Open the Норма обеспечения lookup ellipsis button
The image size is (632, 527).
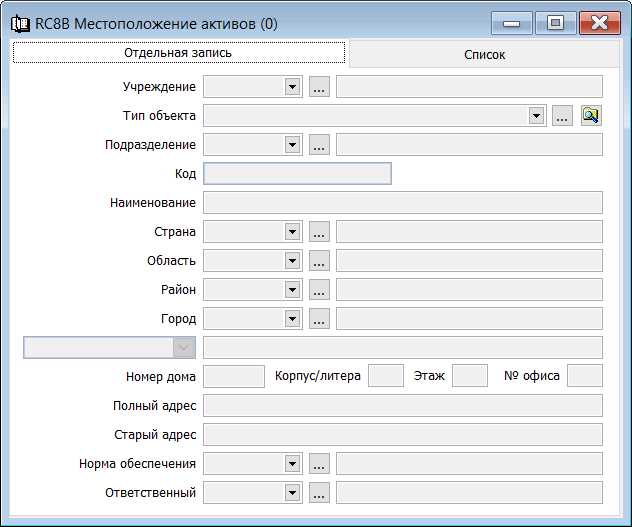[319, 464]
